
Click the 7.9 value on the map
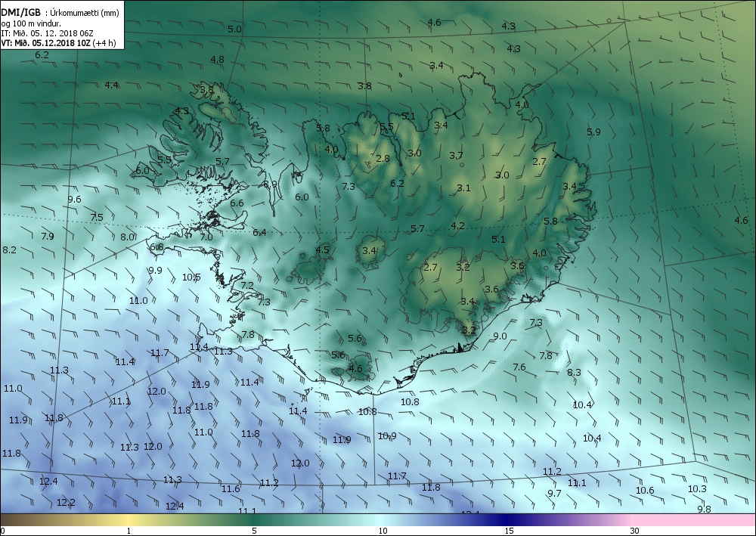pos(48,236)
